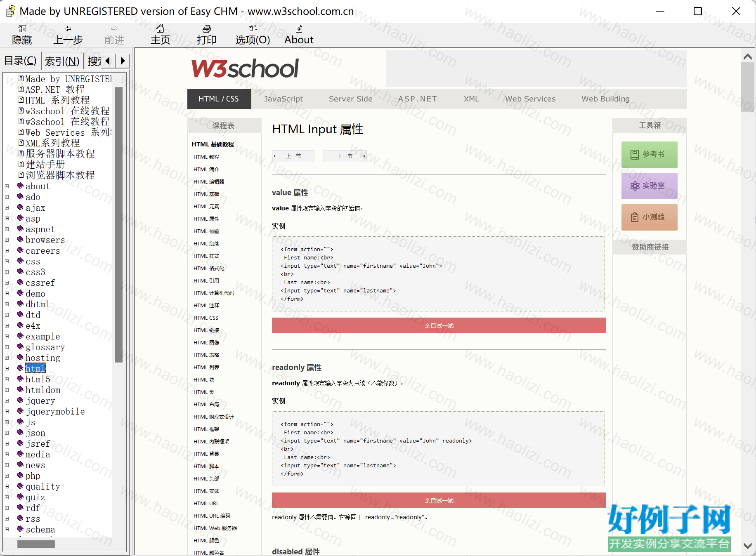Click the book icon beside 'media'
The image size is (756, 556).
[x=20, y=454]
